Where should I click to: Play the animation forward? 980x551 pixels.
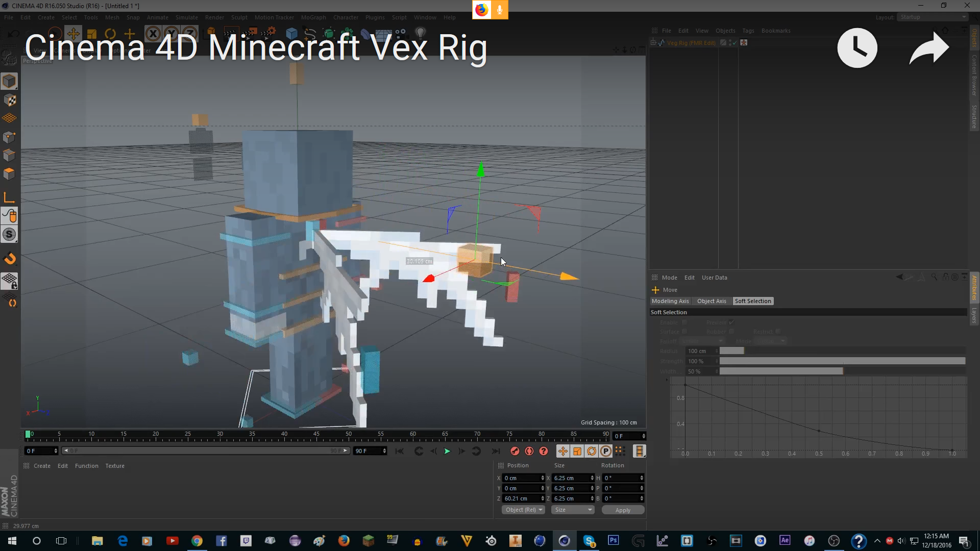point(447,451)
